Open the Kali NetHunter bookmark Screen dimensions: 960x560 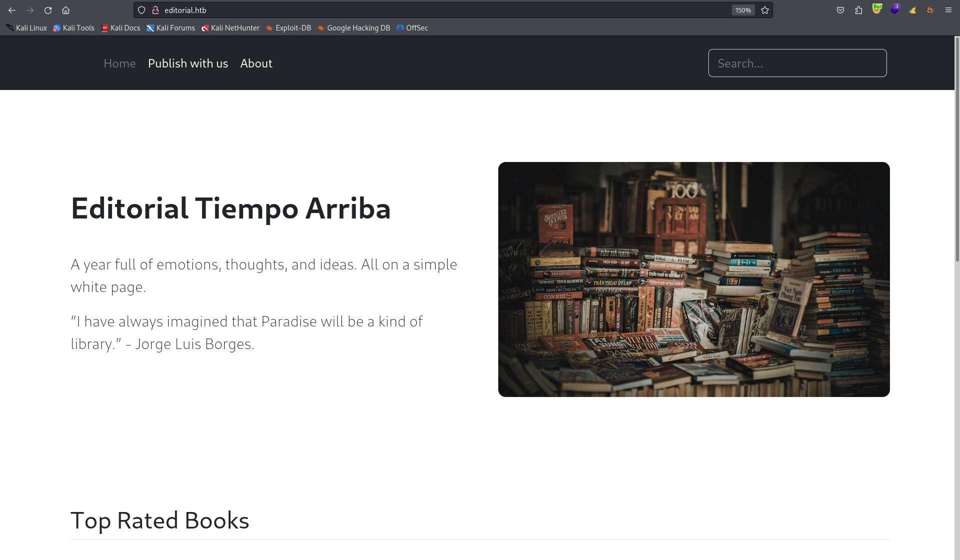coord(230,28)
